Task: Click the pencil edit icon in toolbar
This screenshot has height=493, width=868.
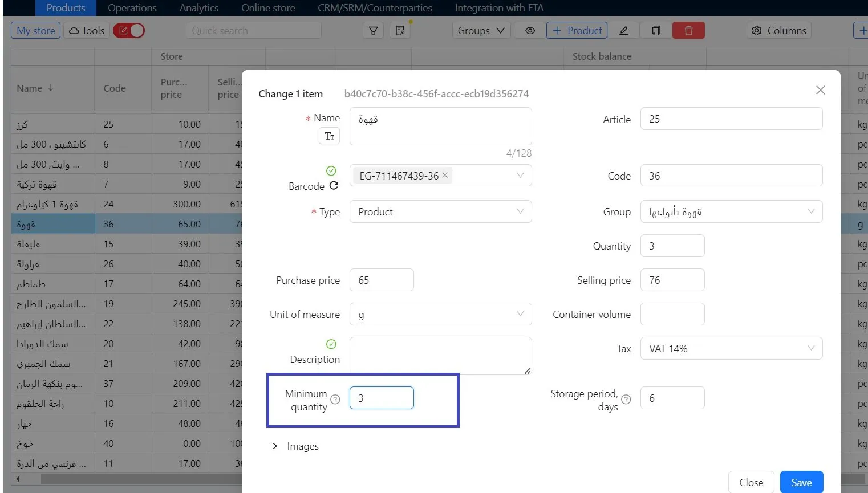Action: pyautogui.click(x=624, y=31)
